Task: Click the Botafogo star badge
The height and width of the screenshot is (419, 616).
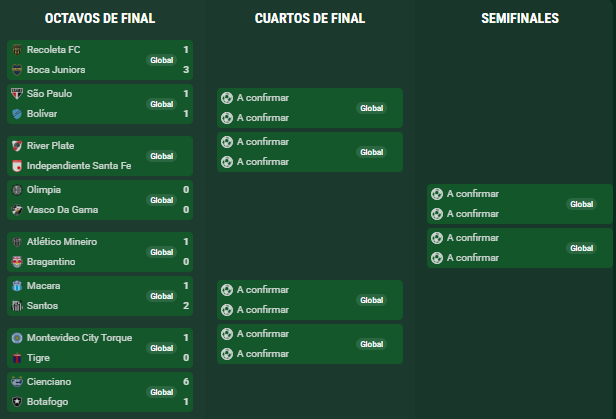Action: (x=17, y=402)
